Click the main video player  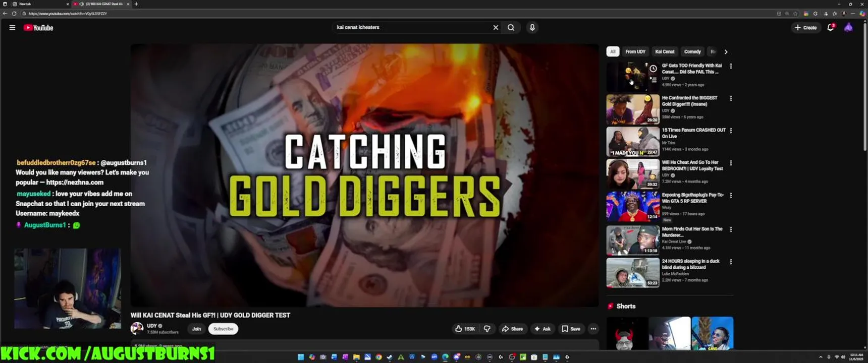tap(364, 175)
